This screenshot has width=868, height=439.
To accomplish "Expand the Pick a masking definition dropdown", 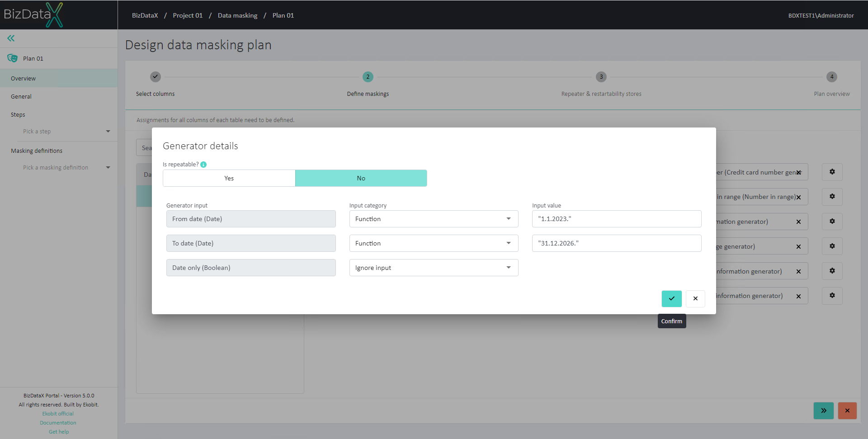I will (66, 168).
